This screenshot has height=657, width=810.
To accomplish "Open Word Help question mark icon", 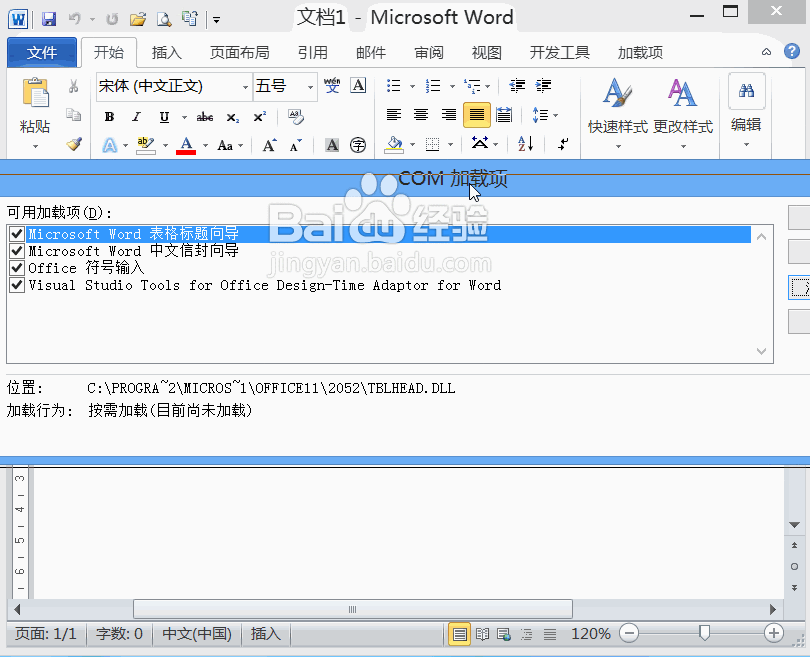I will tap(791, 51).
